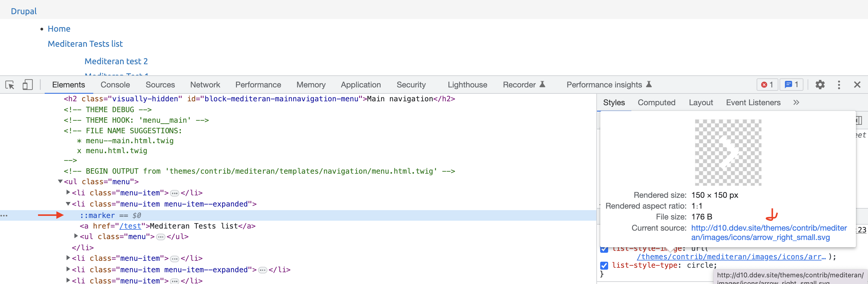868x284 pixels.
Task: Open the Network tab
Action: coord(205,85)
